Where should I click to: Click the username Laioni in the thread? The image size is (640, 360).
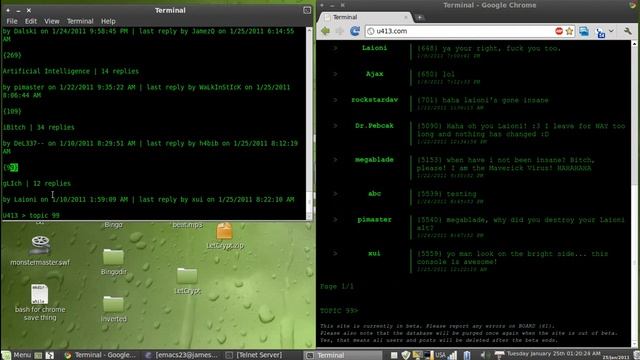point(374,48)
